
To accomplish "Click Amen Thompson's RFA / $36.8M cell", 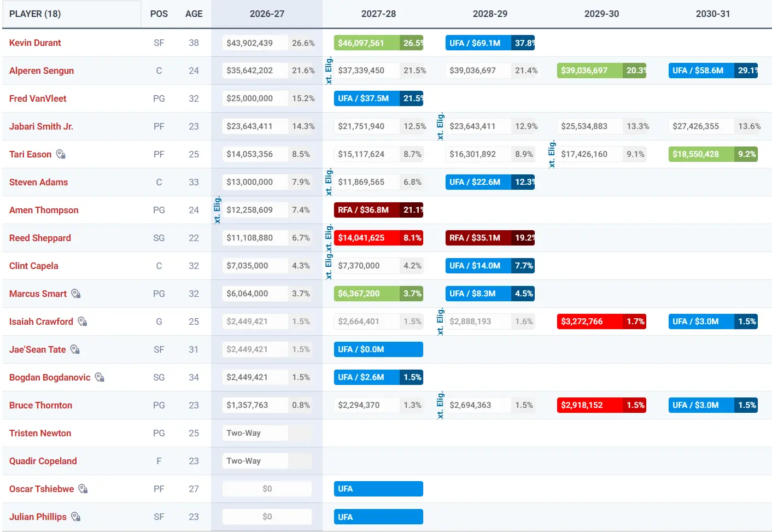I will [x=378, y=210].
